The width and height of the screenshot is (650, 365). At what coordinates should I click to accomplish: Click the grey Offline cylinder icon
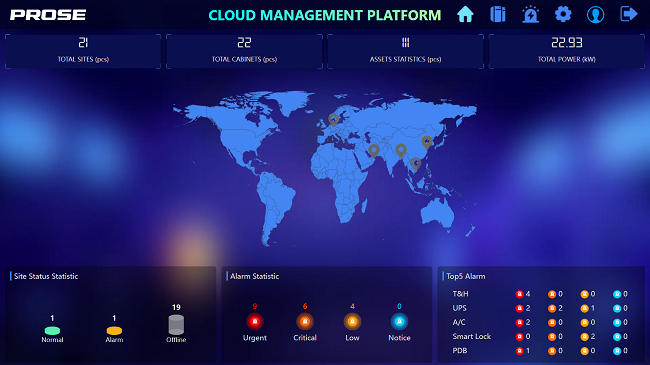click(176, 325)
